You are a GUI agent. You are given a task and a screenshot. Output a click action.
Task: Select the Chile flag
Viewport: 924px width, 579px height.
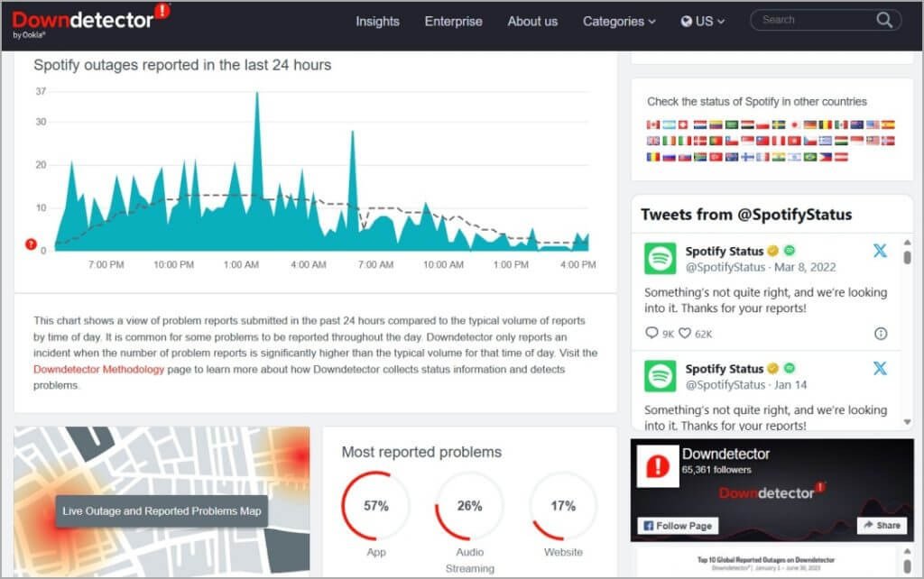click(x=731, y=141)
